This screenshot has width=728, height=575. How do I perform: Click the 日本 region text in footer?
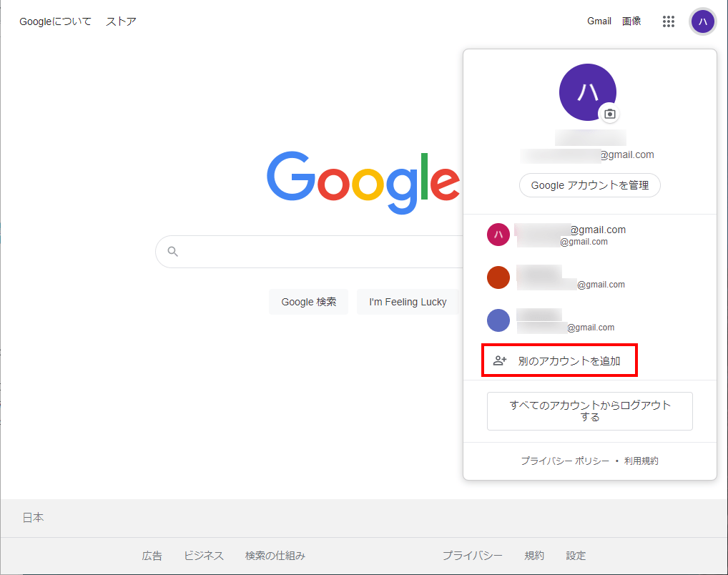pos(34,517)
